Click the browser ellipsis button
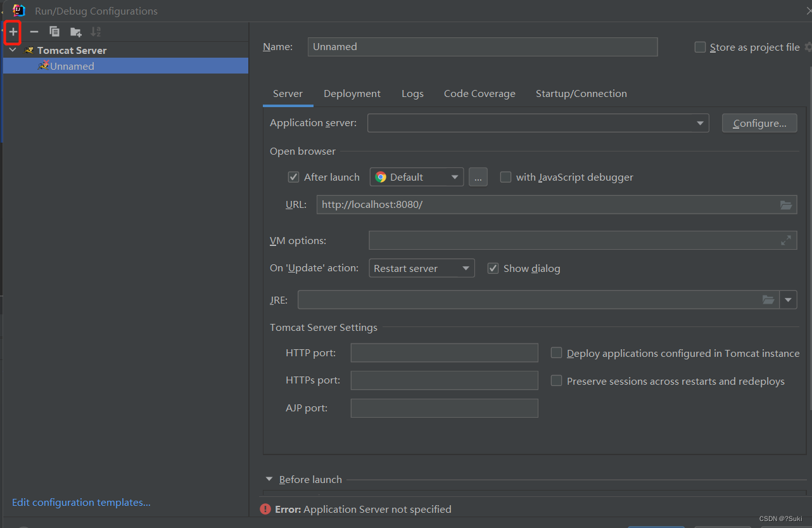812x528 pixels. [478, 177]
